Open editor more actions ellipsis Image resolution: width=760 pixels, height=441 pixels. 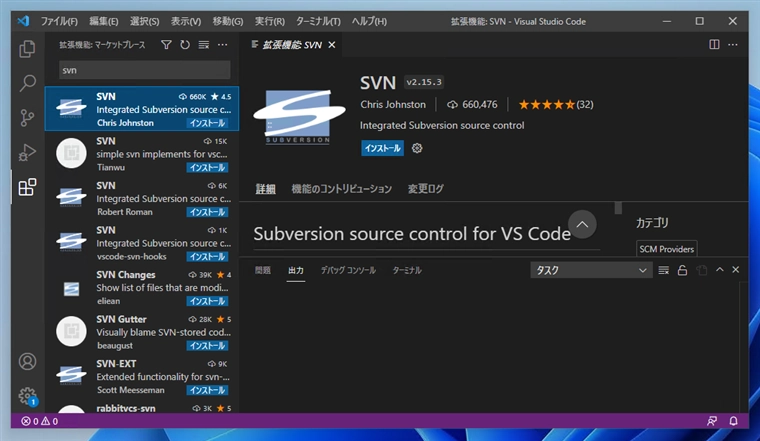(733, 45)
